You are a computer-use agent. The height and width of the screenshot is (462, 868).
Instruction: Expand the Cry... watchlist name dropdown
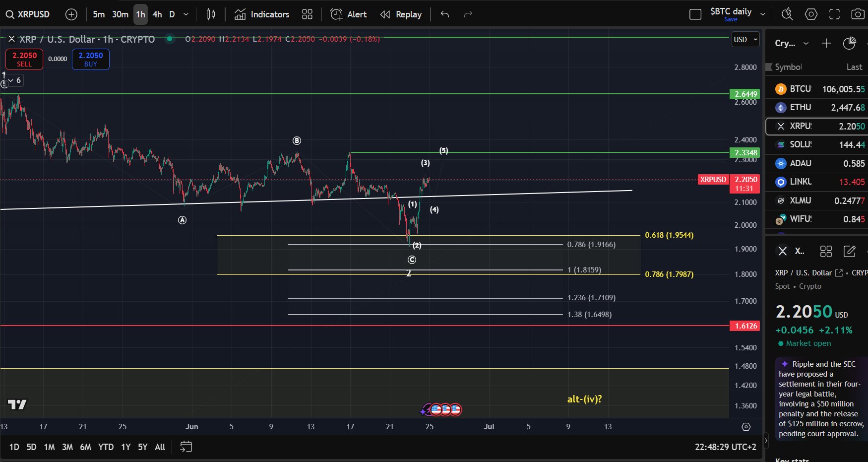(792, 44)
